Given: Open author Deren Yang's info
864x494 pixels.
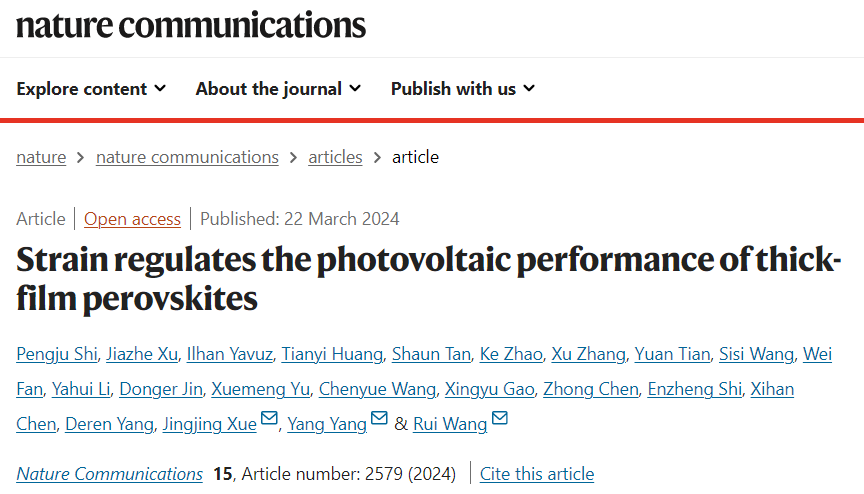Looking at the screenshot, I should click(x=109, y=424).
